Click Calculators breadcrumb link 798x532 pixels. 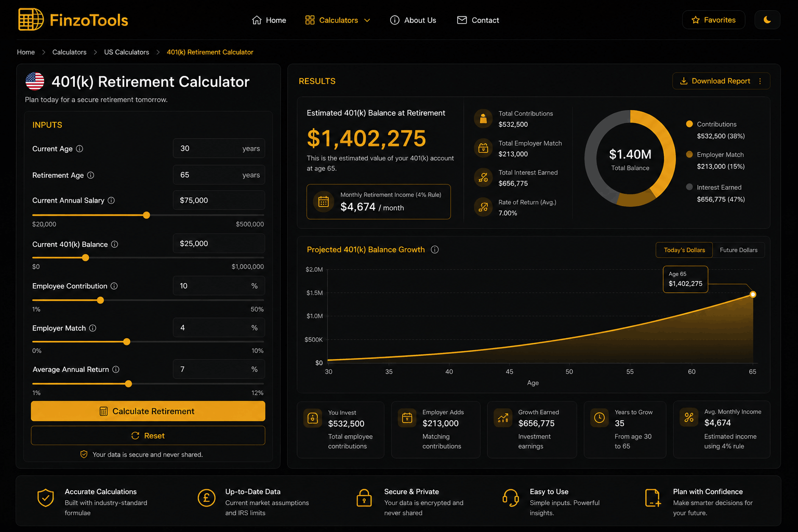(x=69, y=52)
